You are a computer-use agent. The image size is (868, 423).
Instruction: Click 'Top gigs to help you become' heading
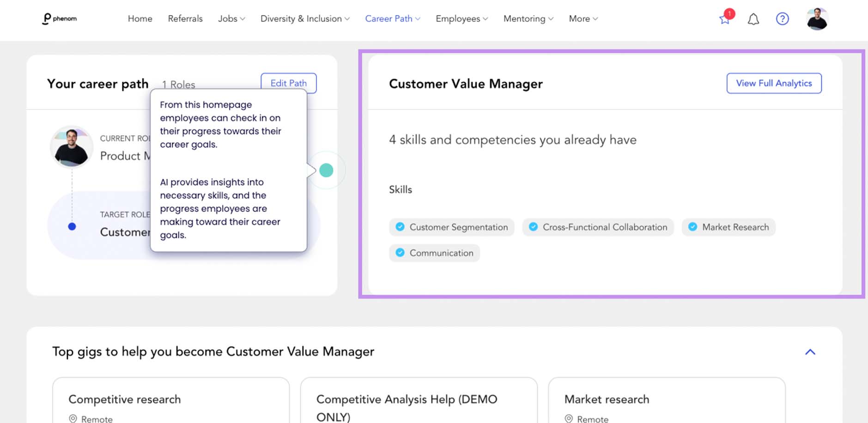tap(213, 352)
